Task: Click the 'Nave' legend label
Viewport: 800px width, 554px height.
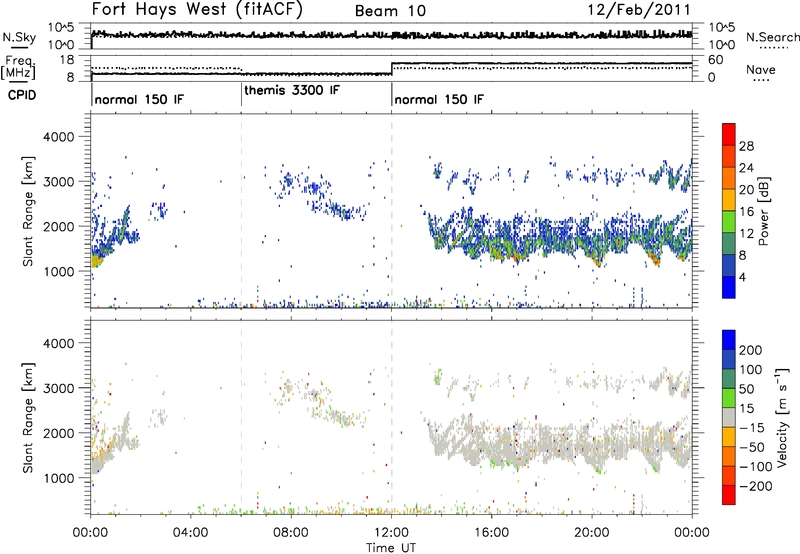Action: 761,70
